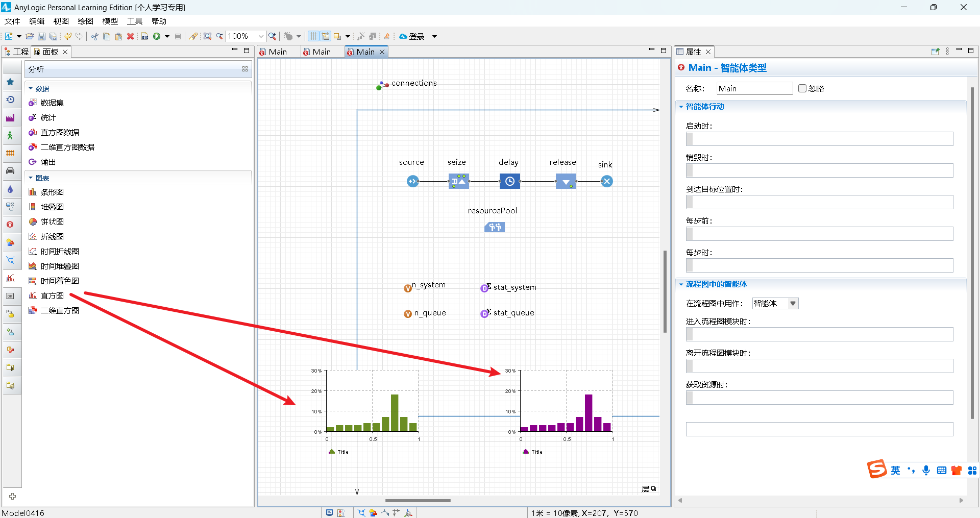Click the Save All toolbar icon

(x=53, y=36)
